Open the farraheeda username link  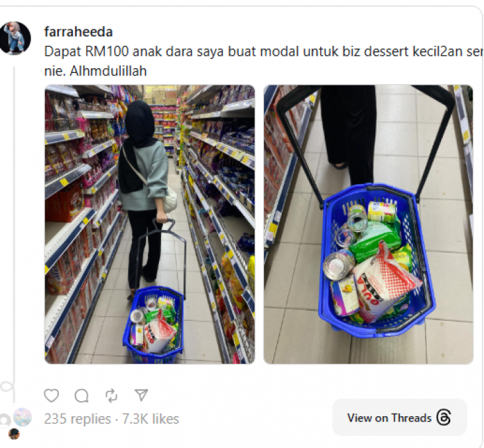(78, 32)
